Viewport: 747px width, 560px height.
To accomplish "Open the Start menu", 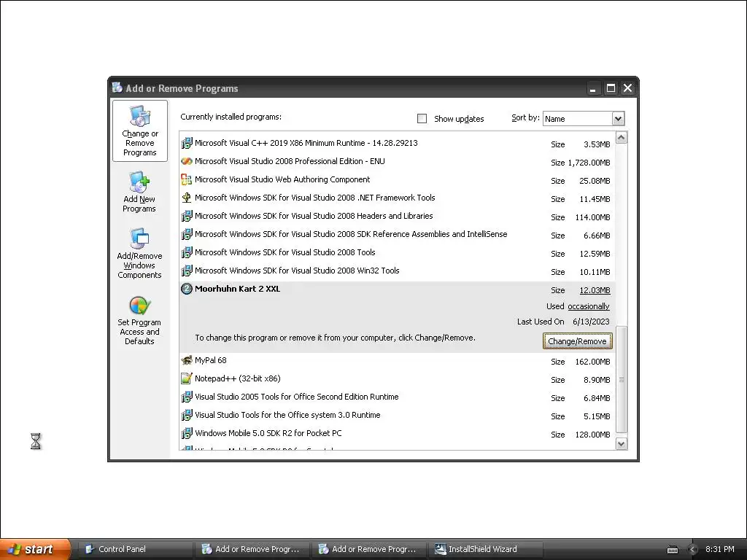I will [x=35, y=549].
